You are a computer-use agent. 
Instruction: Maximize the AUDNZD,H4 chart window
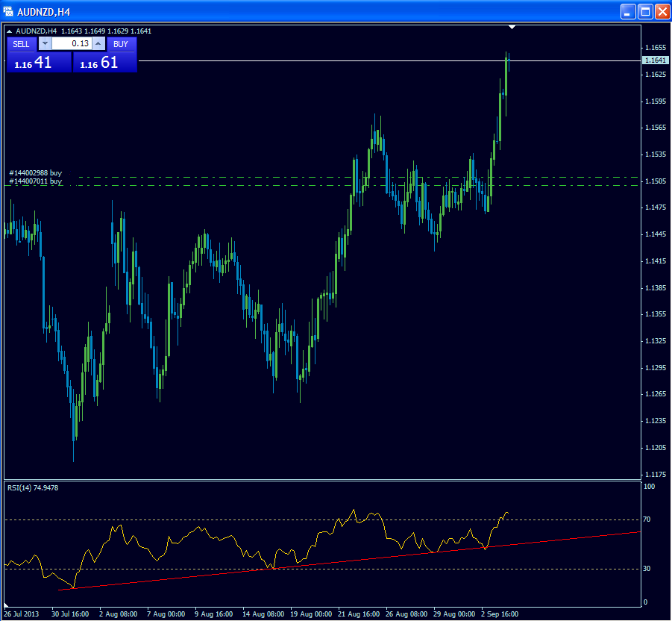[645, 12]
